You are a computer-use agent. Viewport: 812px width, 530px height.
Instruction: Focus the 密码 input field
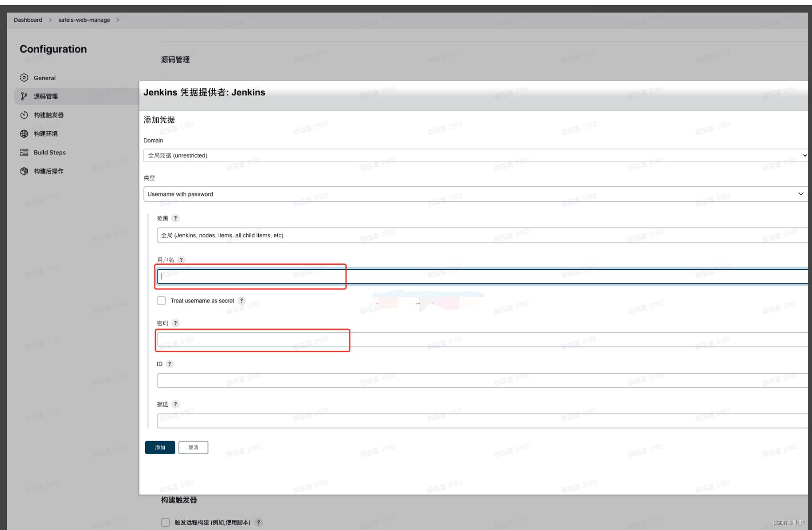483,340
